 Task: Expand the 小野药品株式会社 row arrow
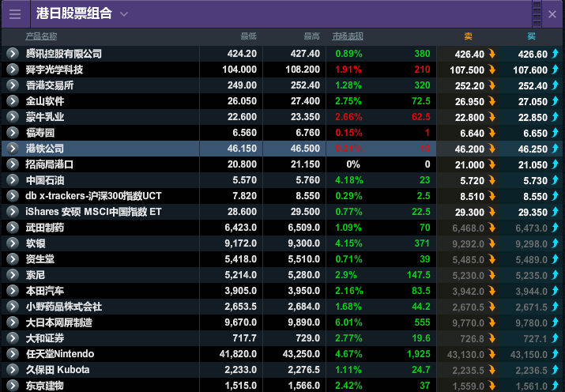[x=13, y=307]
